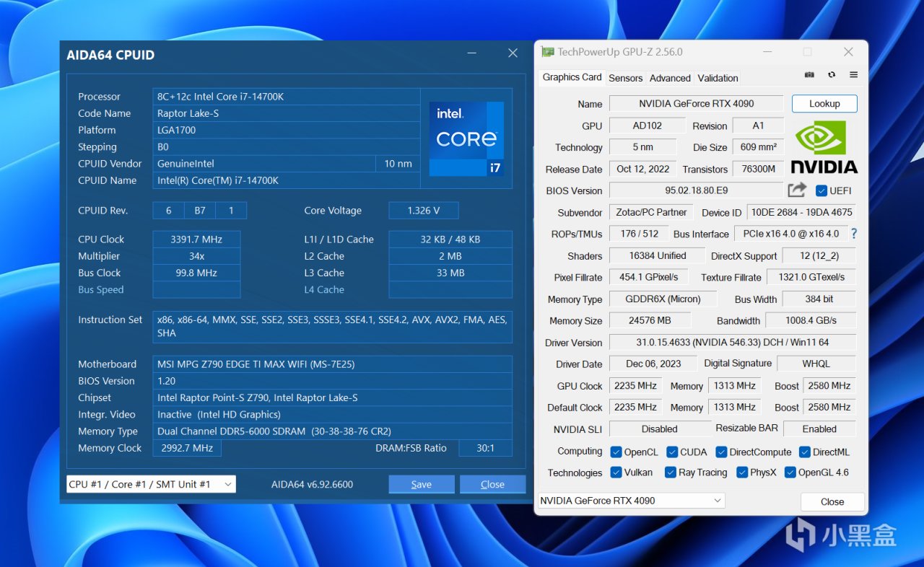Viewport: 924px width, 567px height.
Task: Uncheck the Vulkan technology checkbox
Action: tap(616, 472)
